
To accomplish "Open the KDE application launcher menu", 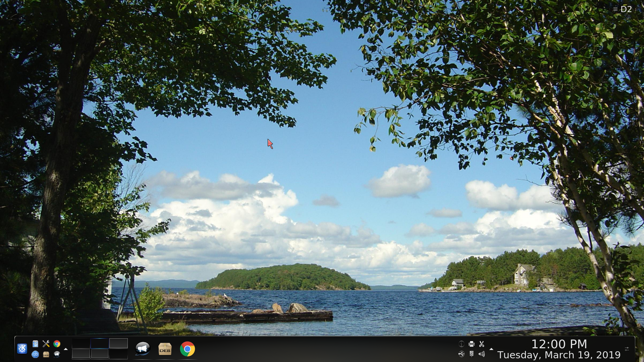I will tap(22, 349).
